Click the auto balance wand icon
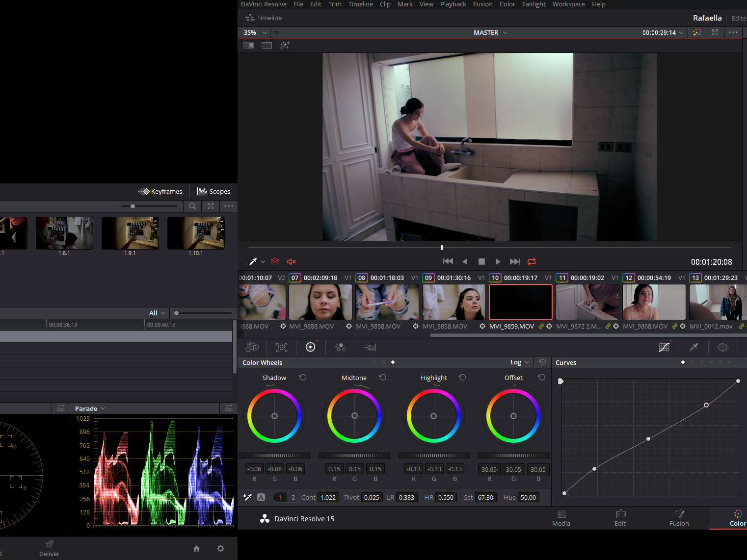 click(248, 497)
